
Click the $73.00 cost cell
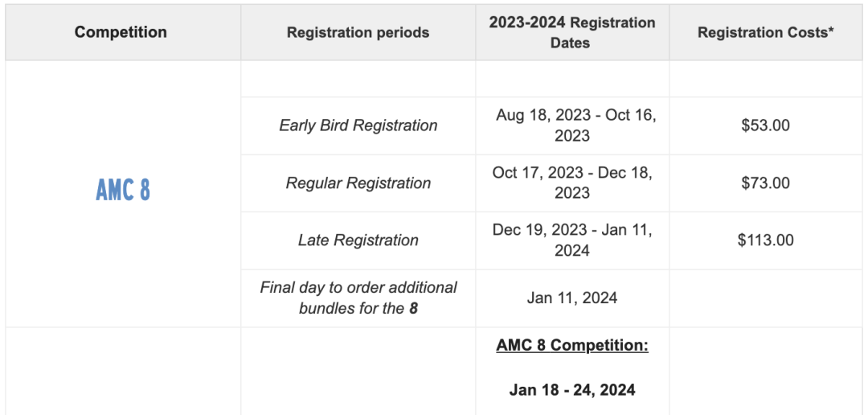766,183
